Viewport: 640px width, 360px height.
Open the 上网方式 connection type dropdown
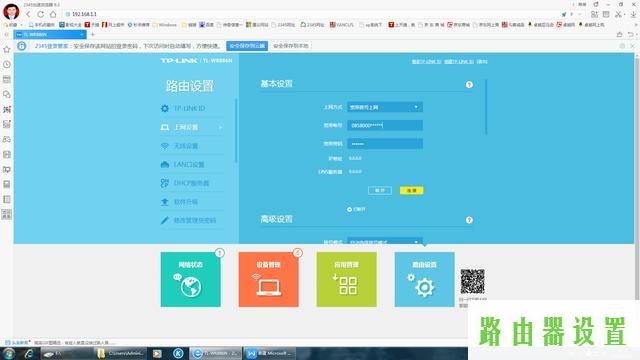[x=385, y=107]
